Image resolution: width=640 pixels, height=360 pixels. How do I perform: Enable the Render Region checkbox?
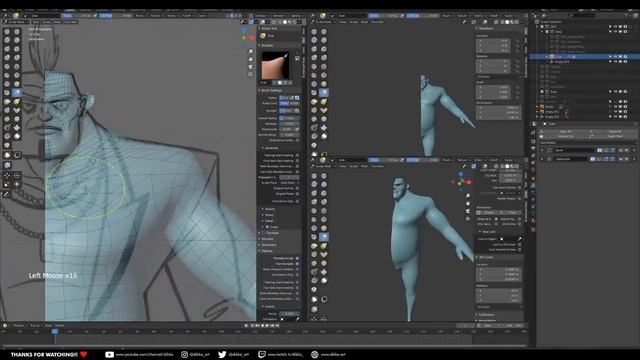520,198
